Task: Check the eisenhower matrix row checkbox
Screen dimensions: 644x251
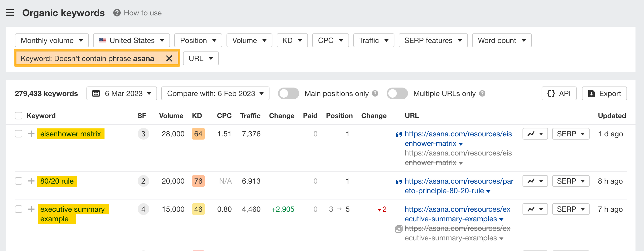Action: (x=19, y=134)
